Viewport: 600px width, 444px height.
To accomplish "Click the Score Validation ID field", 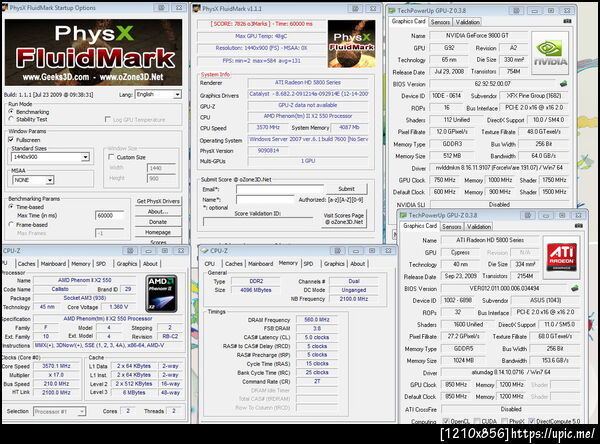I will click(x=258, y=222).
